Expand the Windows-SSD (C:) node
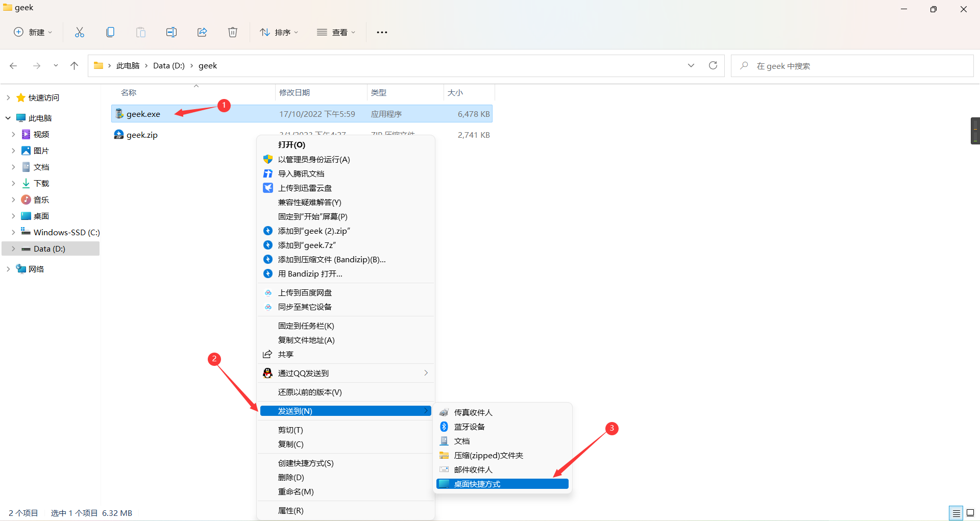The height and width of the screenshot is (521, 980). pos(13,232)
